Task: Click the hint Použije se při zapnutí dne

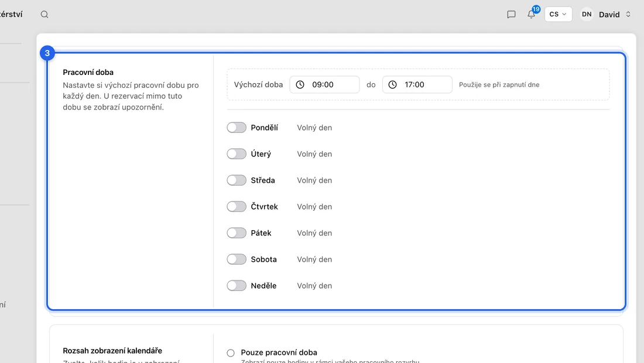Action: 499,84
